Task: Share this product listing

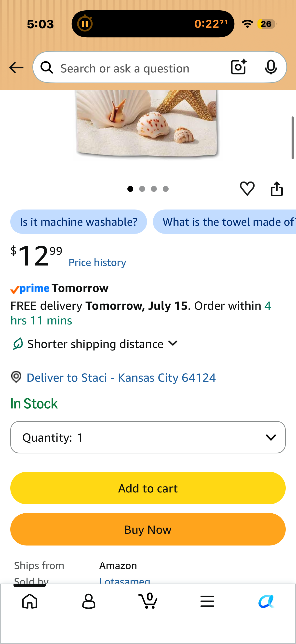Action: pos(277,188)
